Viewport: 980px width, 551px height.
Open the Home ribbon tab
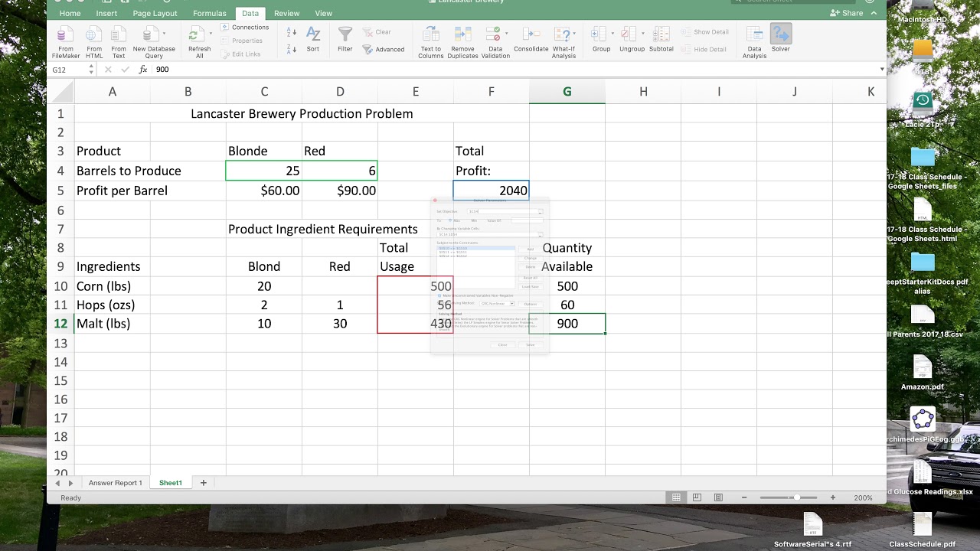pyautogui.click(x=70, y=13)
